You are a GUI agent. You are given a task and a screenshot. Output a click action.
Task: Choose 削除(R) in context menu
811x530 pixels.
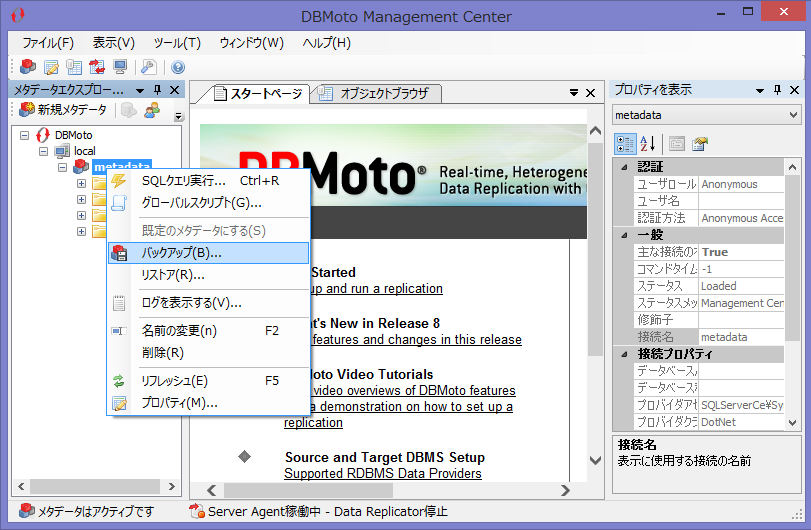(x=208, y=353)
